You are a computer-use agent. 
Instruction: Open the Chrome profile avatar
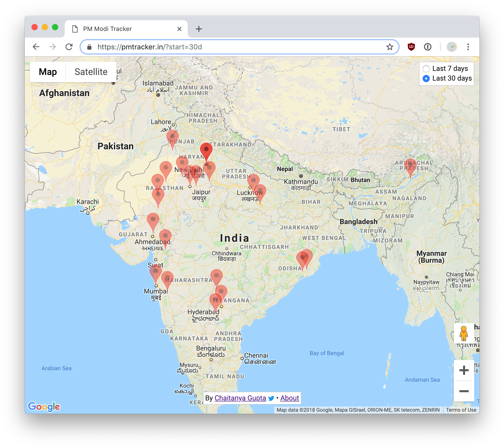(452, 47)
